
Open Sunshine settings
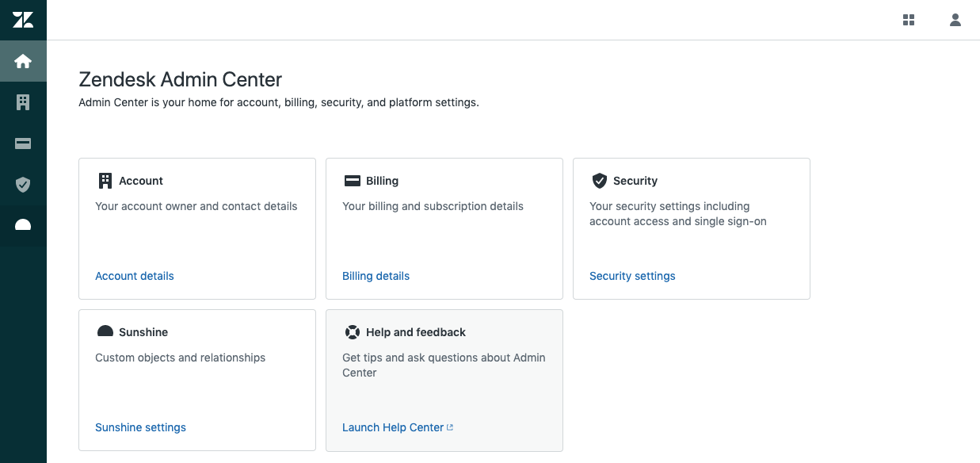[x=140, y=427]
